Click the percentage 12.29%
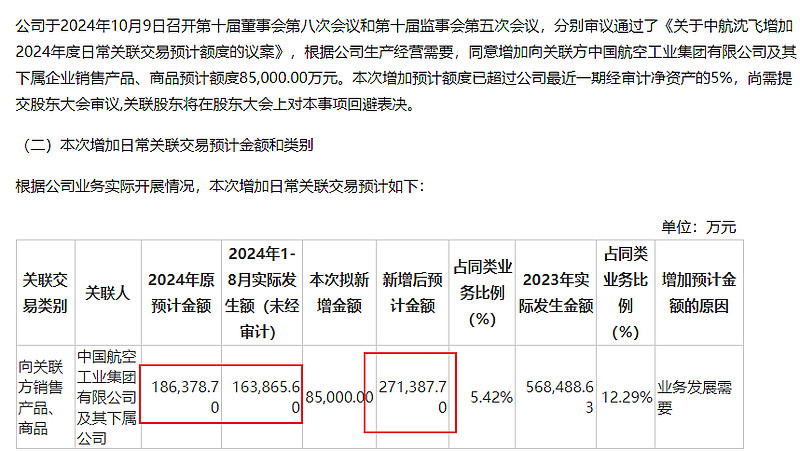Image resolution: width=800 pixels, height=451 pixels. pyautogui.click(x=627, y=397)
